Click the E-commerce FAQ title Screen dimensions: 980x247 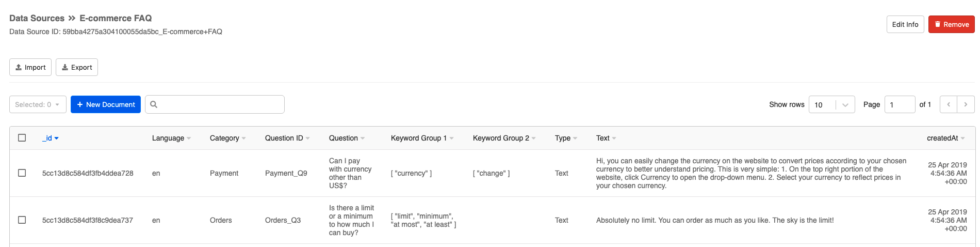point(116,18)
